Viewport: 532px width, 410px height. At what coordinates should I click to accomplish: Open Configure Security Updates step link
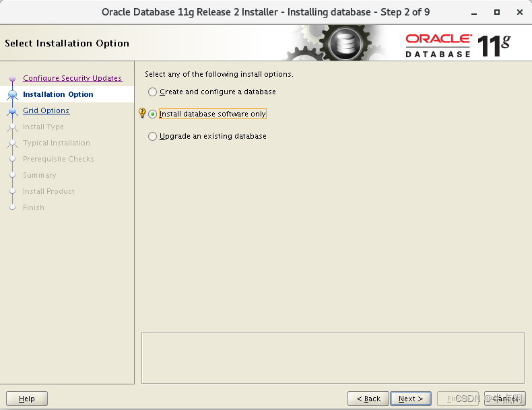[72, 78]
